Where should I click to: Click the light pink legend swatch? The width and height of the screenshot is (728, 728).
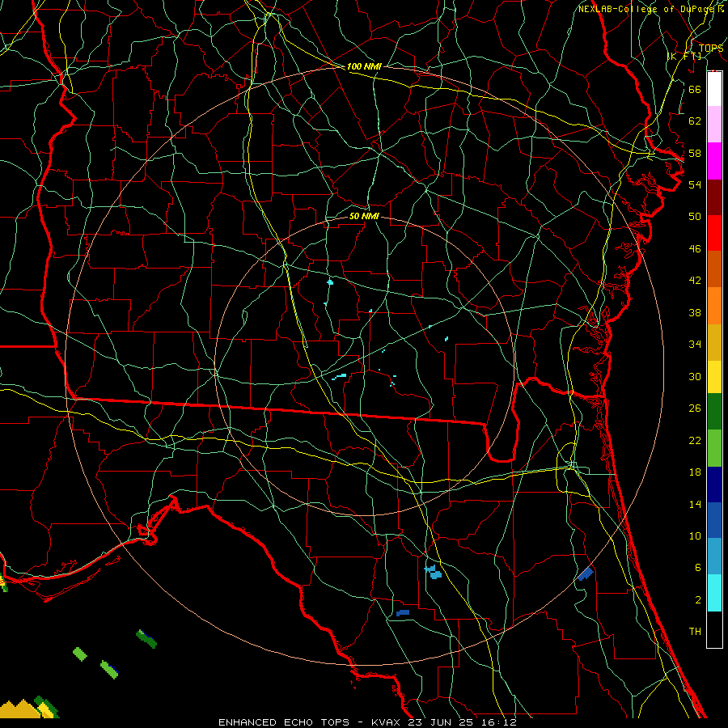click(714, 124)
